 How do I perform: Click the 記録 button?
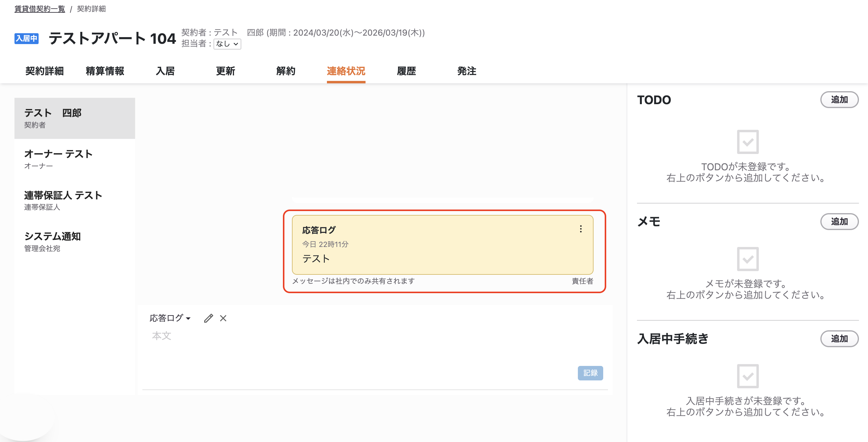click(x=590, y=373)
